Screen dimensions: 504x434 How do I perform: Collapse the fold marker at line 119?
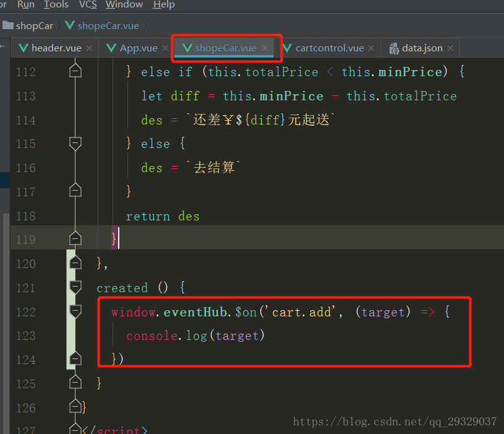click(75, 238)
